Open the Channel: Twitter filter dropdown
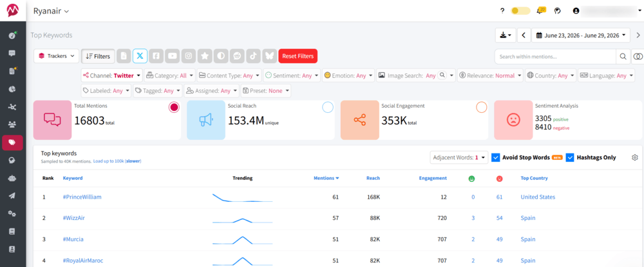Viewport: 644px width, 267px height. [112, 75]
